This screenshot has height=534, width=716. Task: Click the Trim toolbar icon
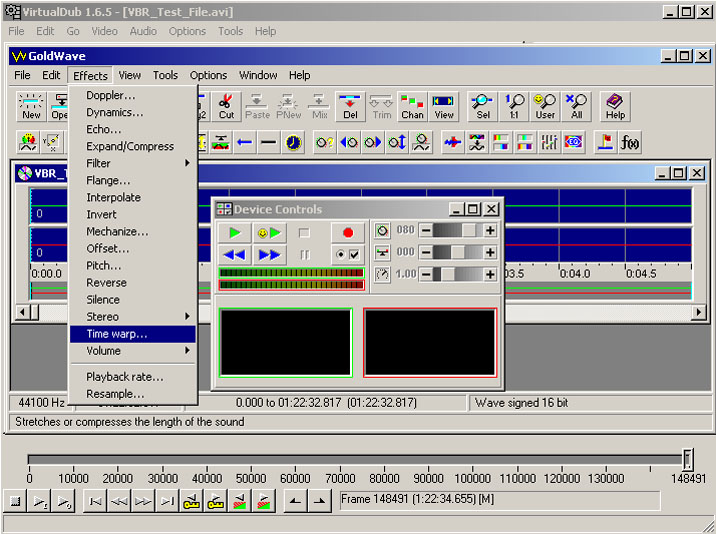381,106
